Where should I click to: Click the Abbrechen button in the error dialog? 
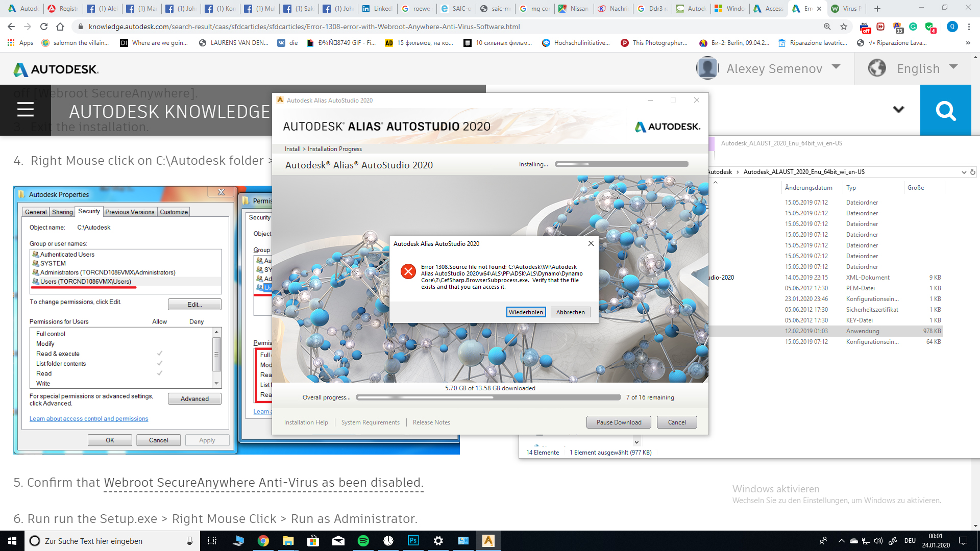coord(570,312)
